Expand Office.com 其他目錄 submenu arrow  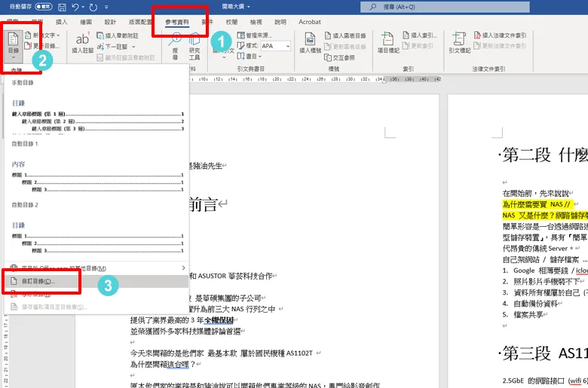point(183,267)
